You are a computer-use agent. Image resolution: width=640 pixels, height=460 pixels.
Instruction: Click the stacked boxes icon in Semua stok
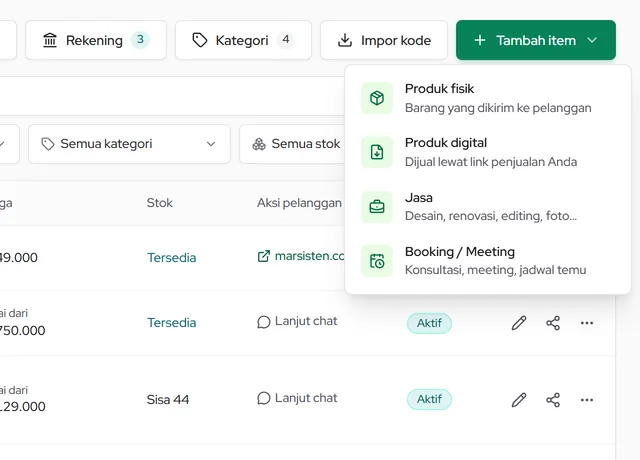click(x=259, y=144)
